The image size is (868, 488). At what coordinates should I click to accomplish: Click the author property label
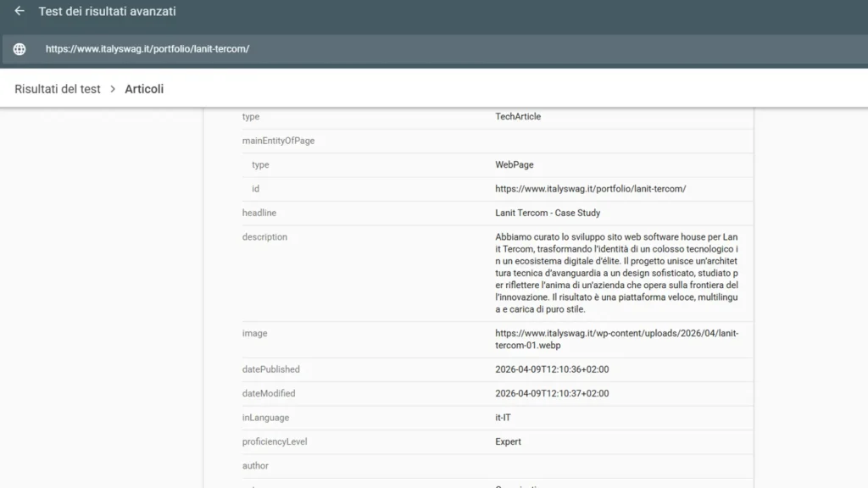pyautogui.click(x=255, y=466)
